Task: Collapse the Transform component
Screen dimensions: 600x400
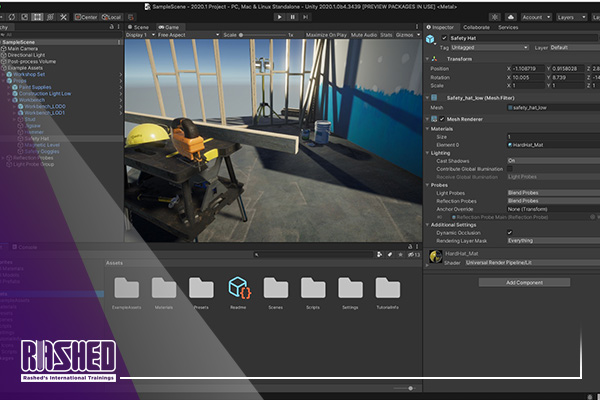Action: click(x=427, y=59)
